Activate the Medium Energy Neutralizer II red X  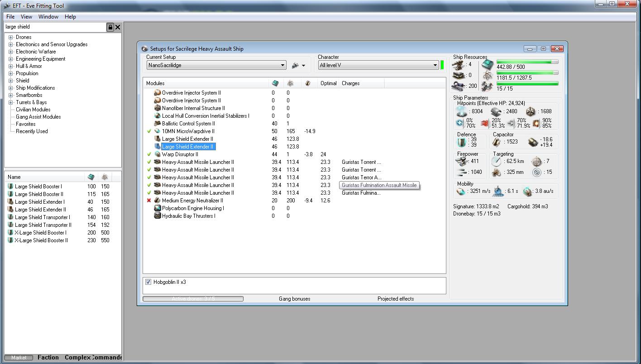[x=149, y=201]
